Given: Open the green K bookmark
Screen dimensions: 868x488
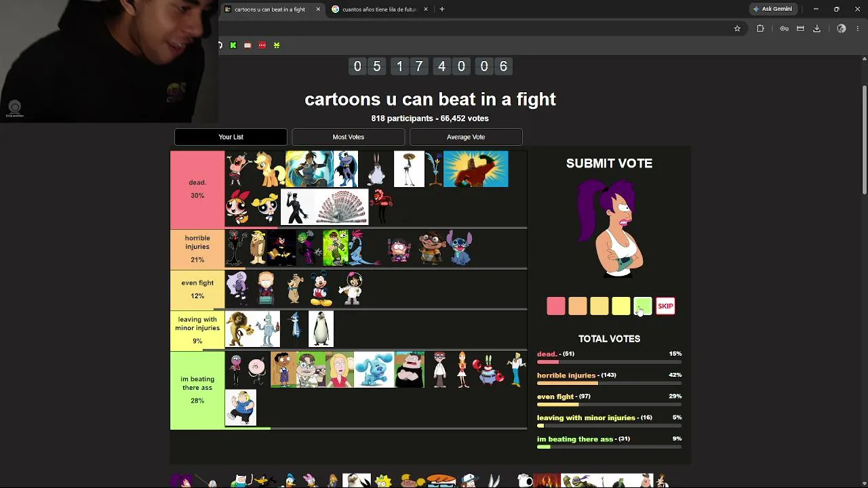Looking at the screenshot, I should coord(233,45).
